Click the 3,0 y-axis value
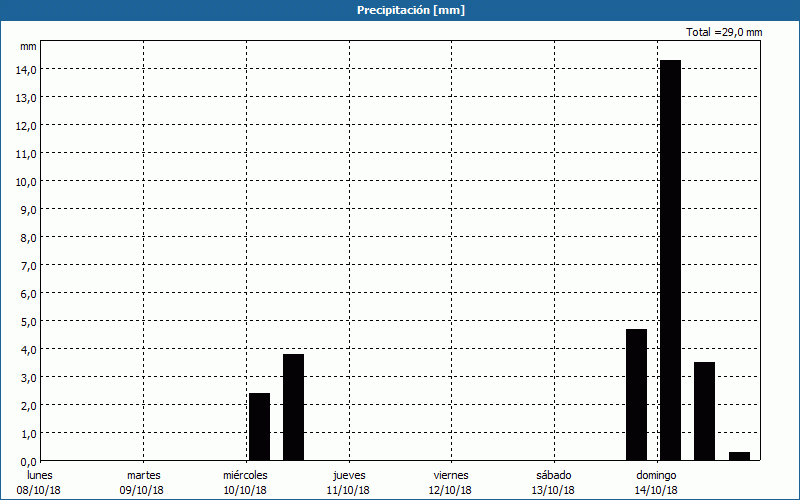Viewport: 800px width, 500px height. point(28,378)
